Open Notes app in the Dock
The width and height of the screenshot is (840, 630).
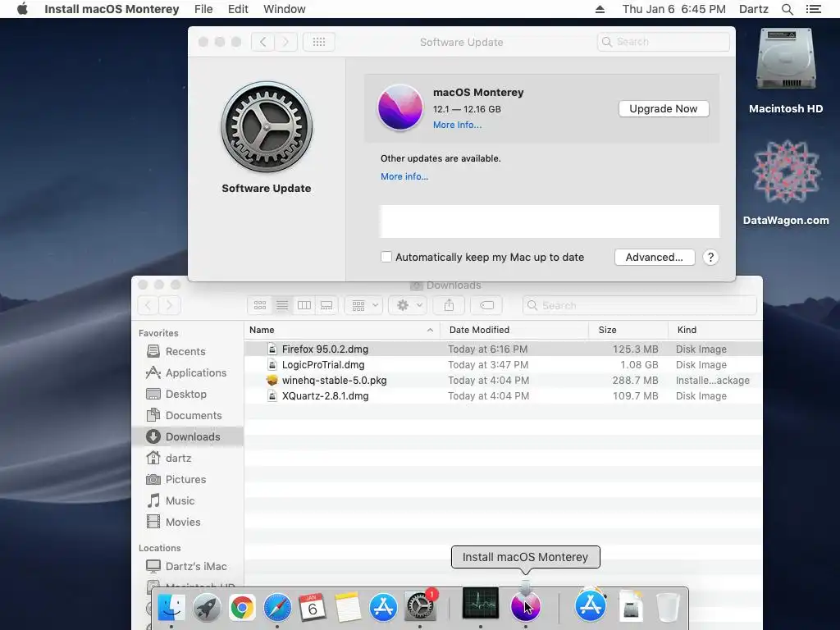click(x=348, y=607)
